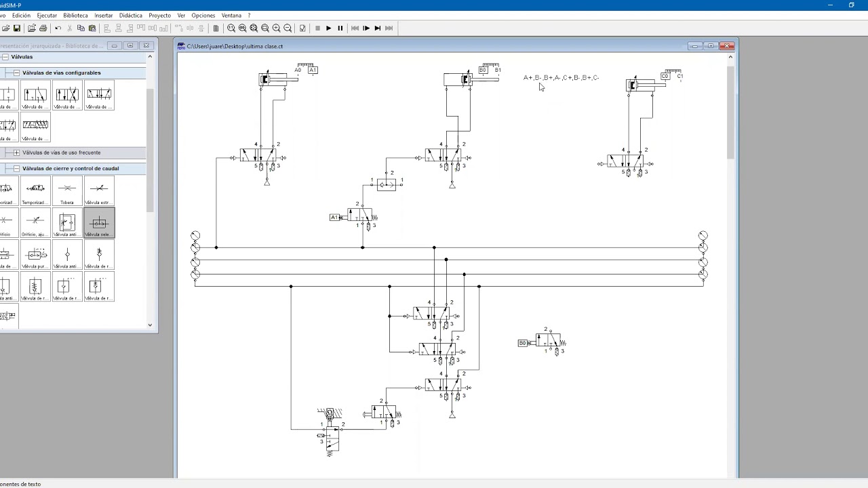Check the drawing with the checkmark icon

click(x=302, y=28)
